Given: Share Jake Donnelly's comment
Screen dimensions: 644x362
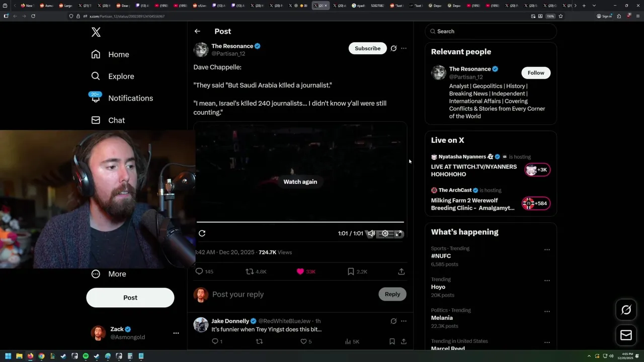Looking at the screenshot, I should pos(404,341).
